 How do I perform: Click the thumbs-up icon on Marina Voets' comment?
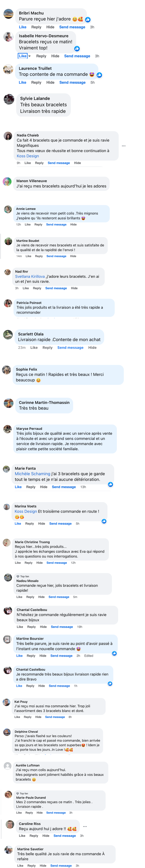pos(104,521)
